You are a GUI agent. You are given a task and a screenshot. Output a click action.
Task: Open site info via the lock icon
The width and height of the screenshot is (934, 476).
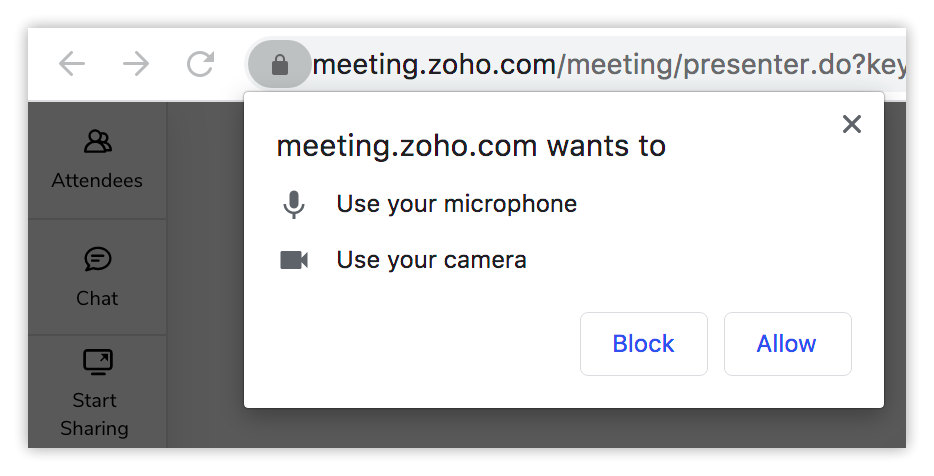[280, 66]
